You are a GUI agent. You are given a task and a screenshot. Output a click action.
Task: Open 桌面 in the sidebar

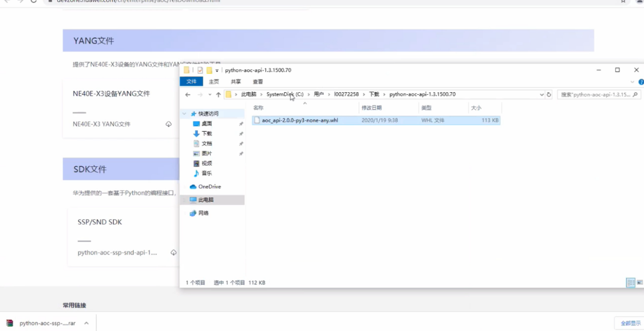(207, 124)
